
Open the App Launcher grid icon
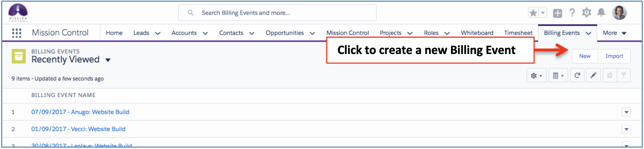(17, 33)
